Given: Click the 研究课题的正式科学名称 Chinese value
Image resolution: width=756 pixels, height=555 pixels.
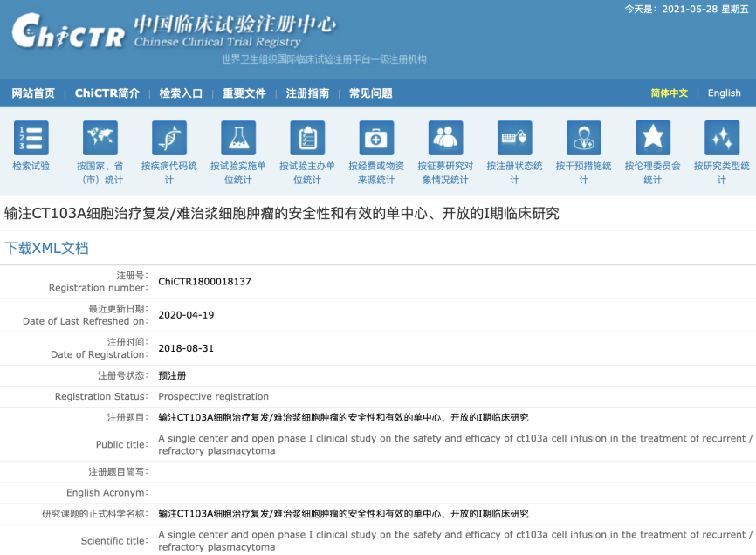Looking at the screenshot, I should pos(343,514).
